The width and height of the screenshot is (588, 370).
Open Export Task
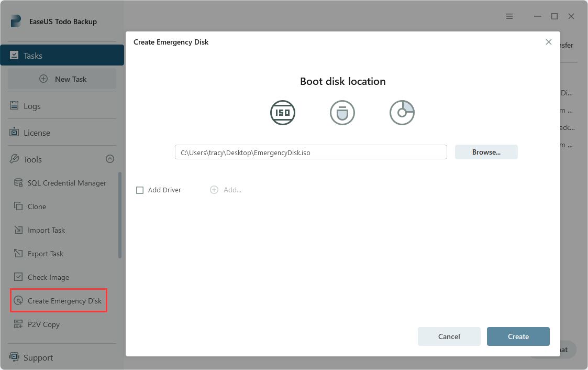[x=46, y=254]
